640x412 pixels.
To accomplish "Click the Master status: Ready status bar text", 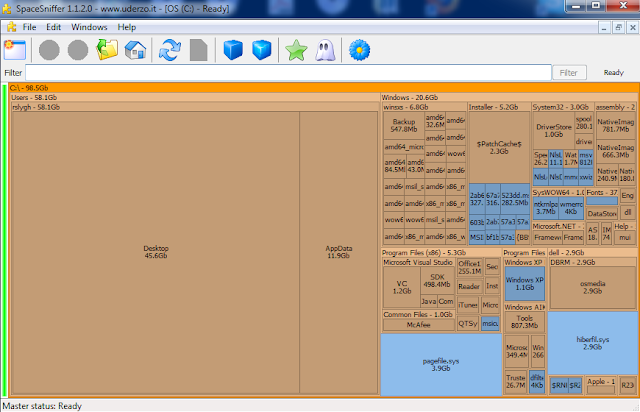I will coord(42,406).
